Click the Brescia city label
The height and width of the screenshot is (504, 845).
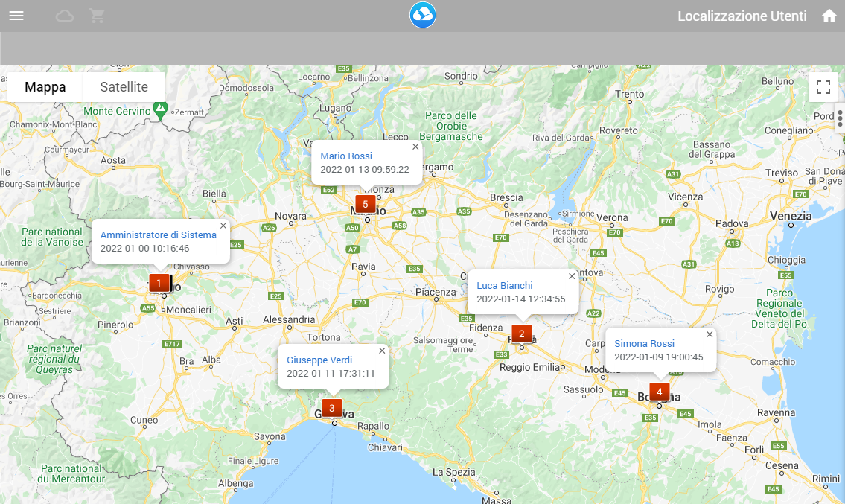(x=506, y=197)
